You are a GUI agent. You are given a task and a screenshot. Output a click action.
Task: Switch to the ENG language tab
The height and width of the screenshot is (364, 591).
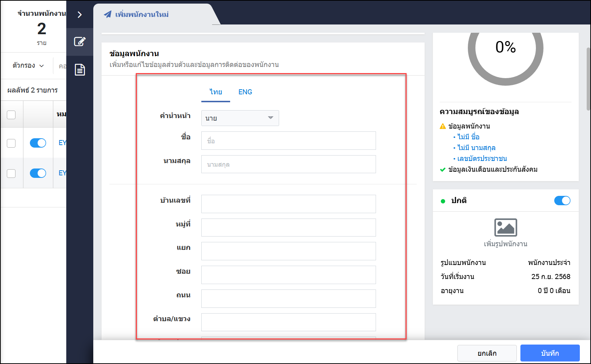tap(245, 92)
